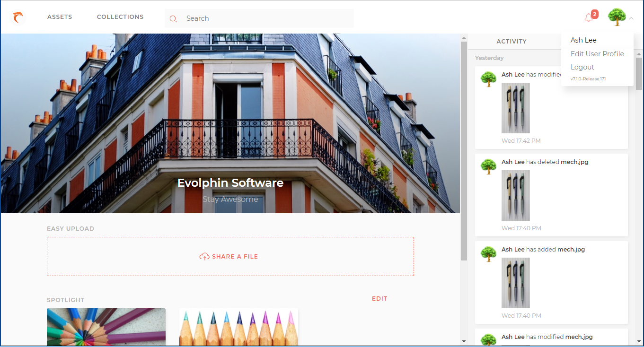
Task: Click the SPOTLIGHT section heading
Action: 66,300
